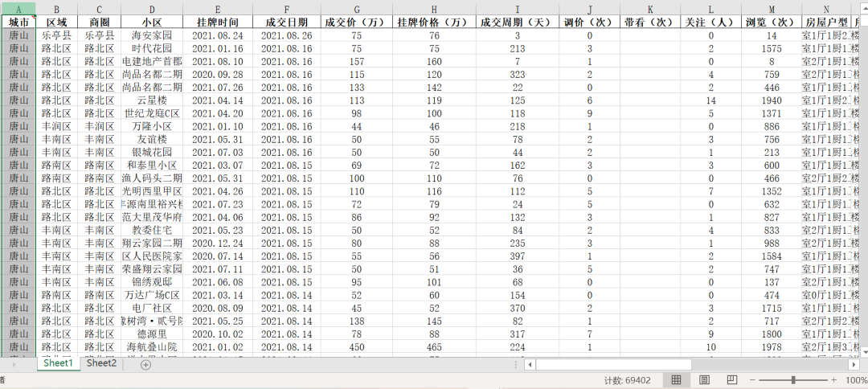Select column C header

click(x=99, y=9)
